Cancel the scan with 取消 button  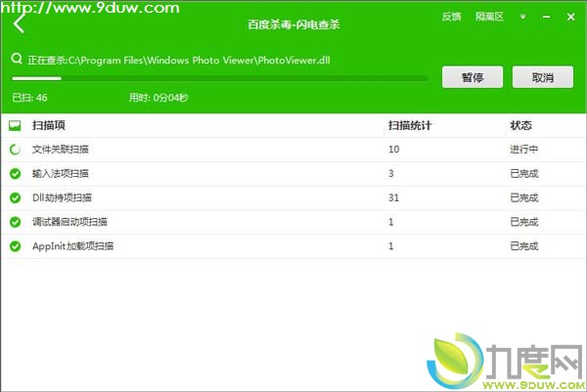click(543, 77)
